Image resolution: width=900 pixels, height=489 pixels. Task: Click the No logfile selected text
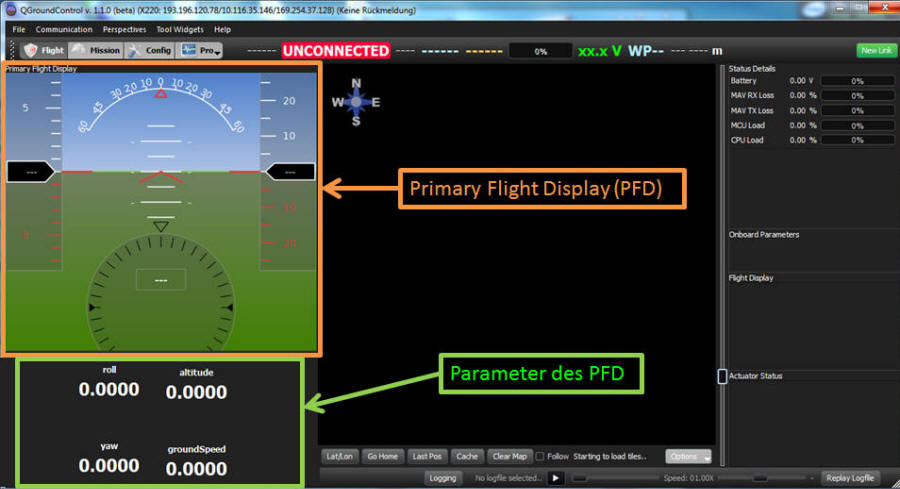(509, 478)
